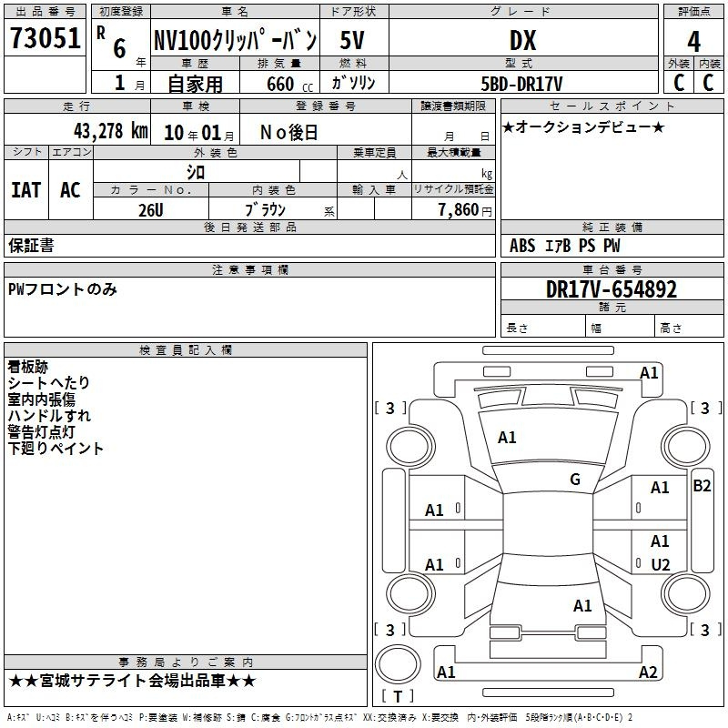Click the recycle deposit 7,860円

465,210
